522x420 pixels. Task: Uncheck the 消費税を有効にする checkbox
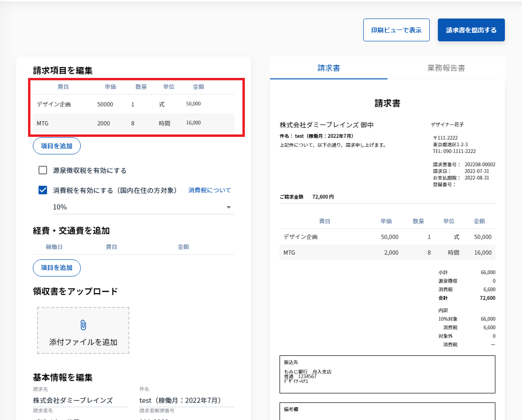click(43, 190)
